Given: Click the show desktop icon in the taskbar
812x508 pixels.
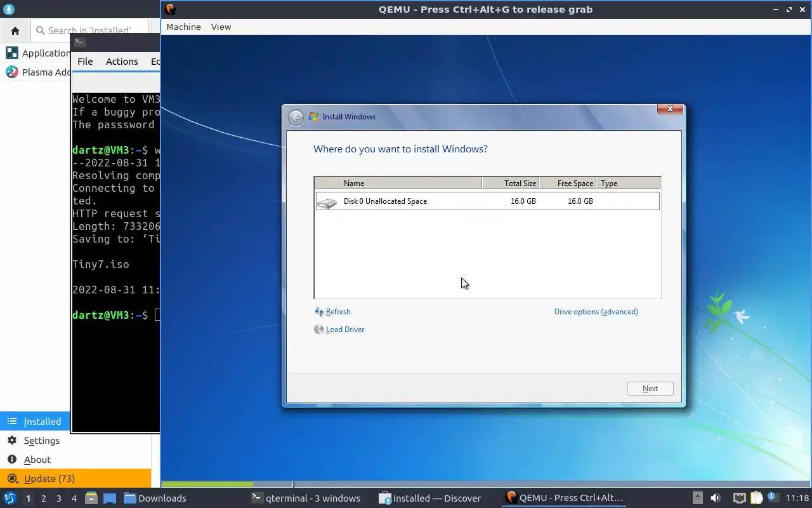Looking at the screenshot, I should click(x=109, y=498).
